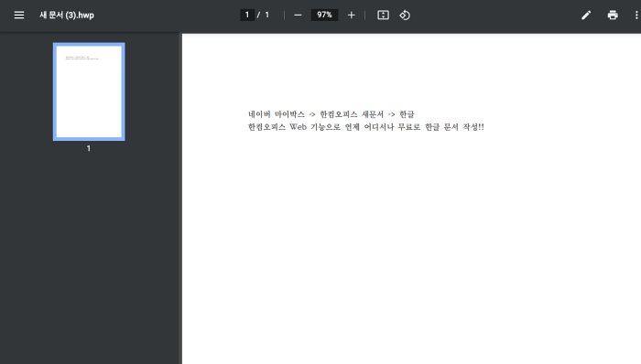641x364 pixels.
Task: Click the fit to page icon
Action: 383,16
